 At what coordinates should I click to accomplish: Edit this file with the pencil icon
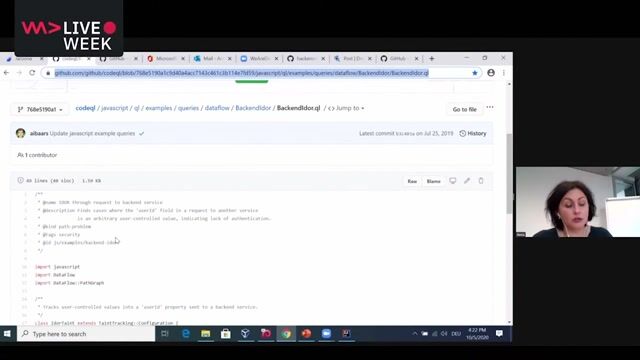tap(467, 181)
